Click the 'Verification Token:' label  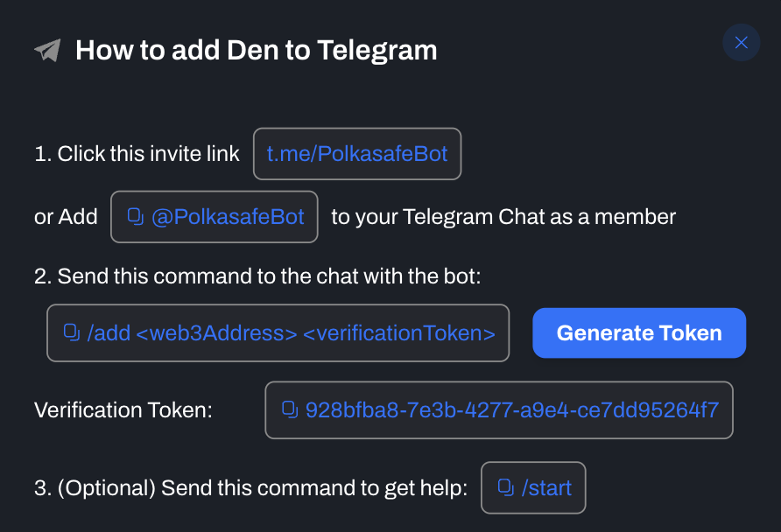click(123, 409)
